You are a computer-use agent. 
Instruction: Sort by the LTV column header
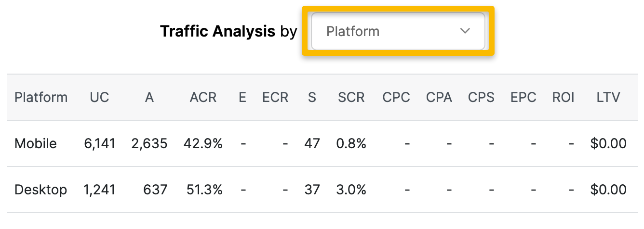[608, 97]
